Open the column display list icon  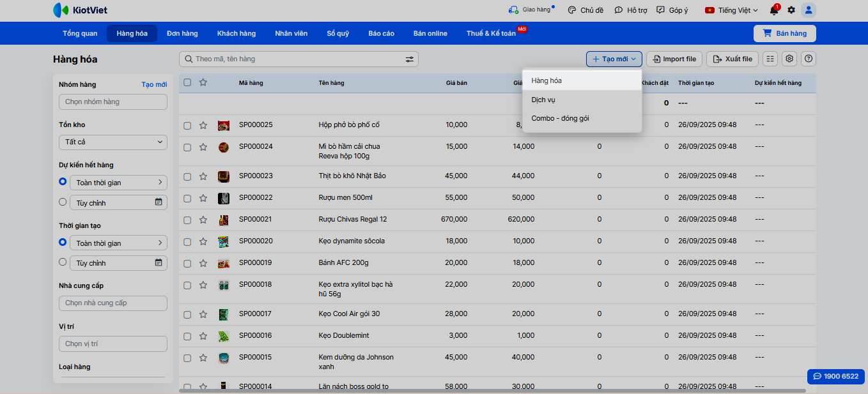(x=770, y=59)
